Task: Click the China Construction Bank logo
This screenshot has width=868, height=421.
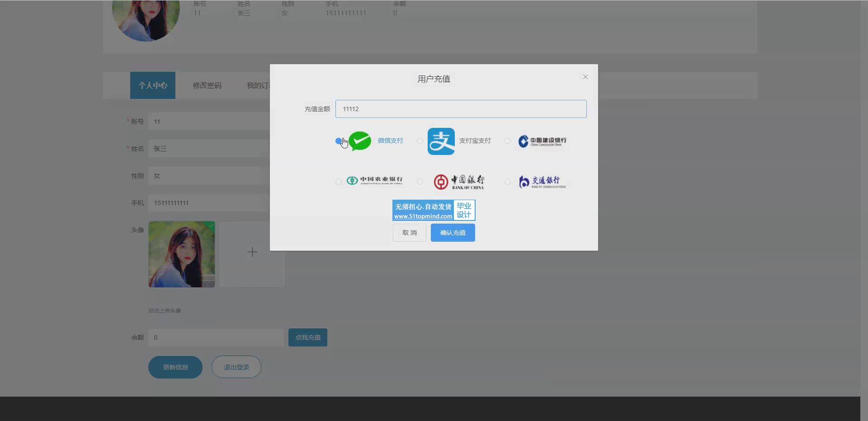Action: point(542,141)
